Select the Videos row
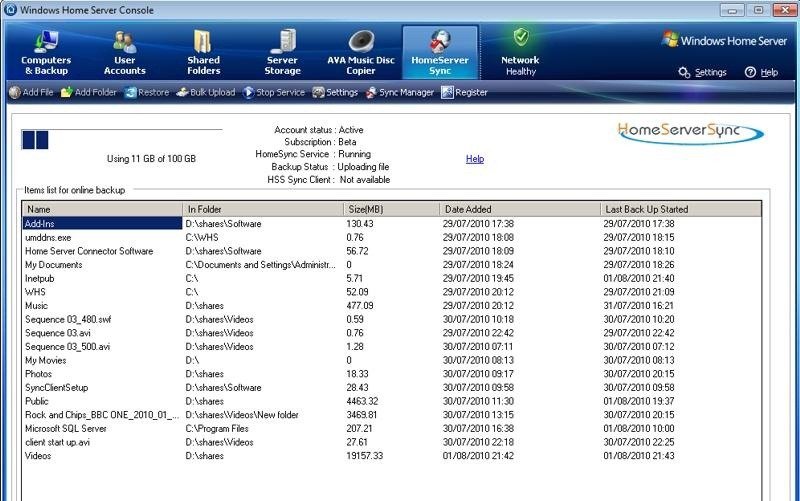Screen dimensions: 800x501 click(x=392, y=456)
